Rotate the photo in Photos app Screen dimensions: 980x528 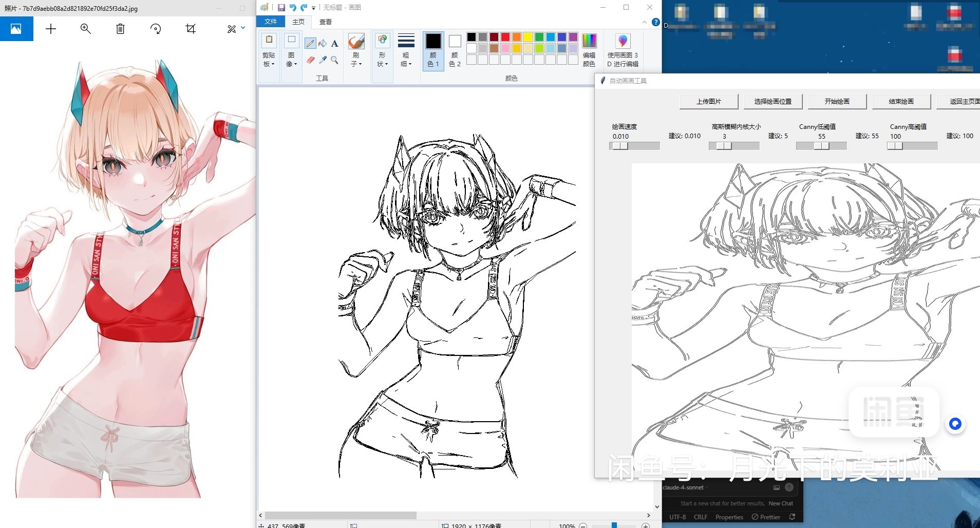(x=156, y=29)
